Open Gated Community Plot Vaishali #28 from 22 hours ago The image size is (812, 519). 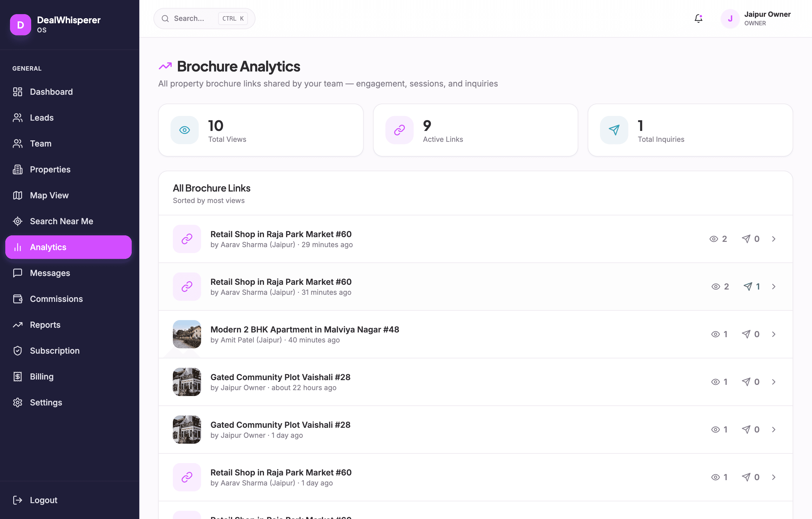click(x=475, y=382)
